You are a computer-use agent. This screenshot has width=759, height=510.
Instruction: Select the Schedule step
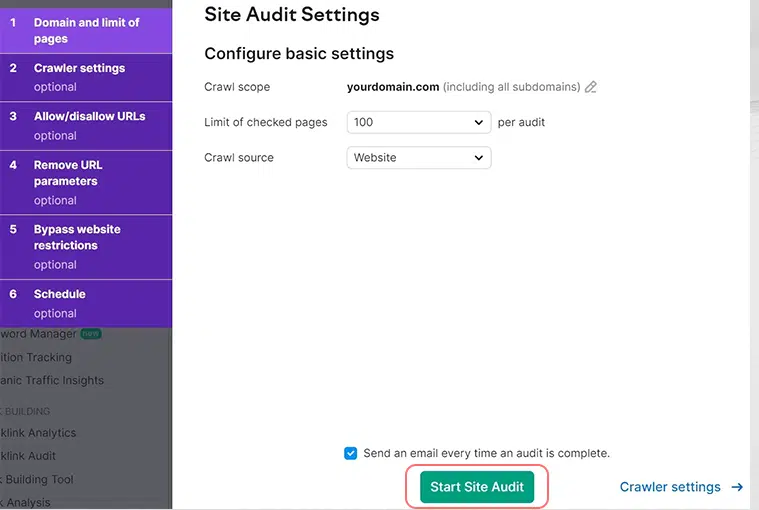[x=86, y=303]
